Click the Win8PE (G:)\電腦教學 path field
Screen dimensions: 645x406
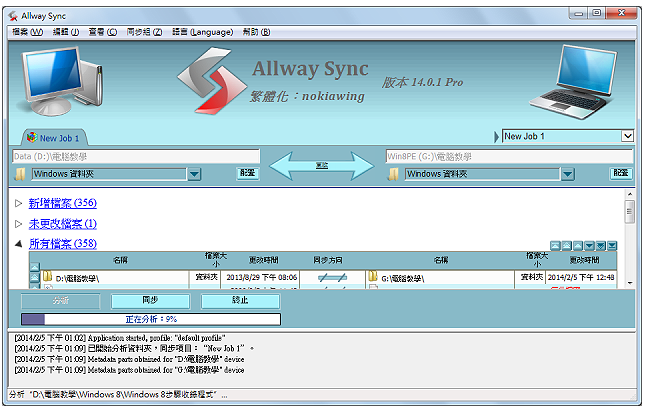point(509,156)
